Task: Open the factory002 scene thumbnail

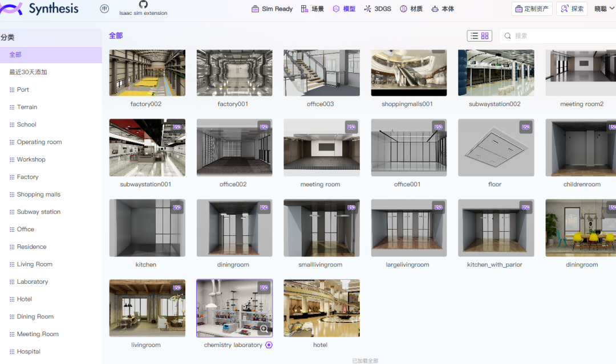Action: (x=147, y=72)
